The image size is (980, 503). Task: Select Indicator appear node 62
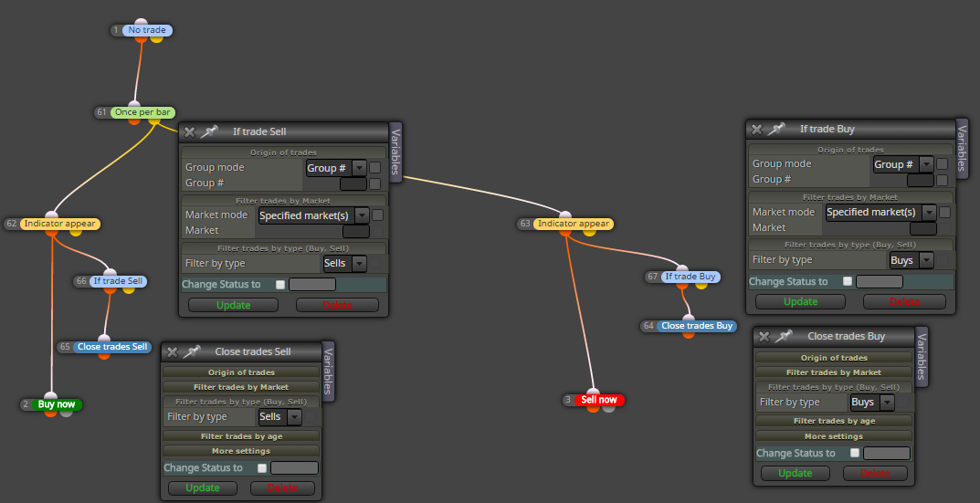[60, 224]
